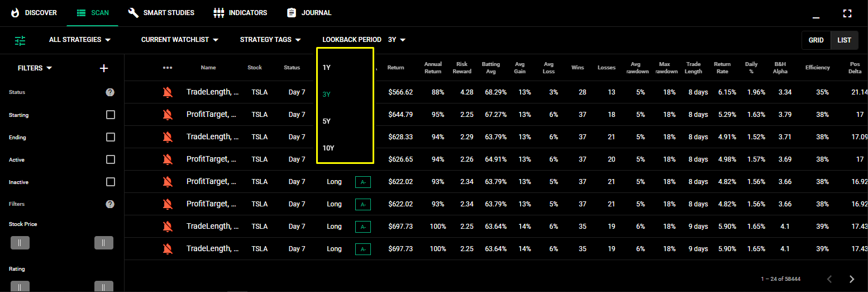
Task: Click the A- rating badge on $622.02 93% first row
Action: [x=363, y=182]
